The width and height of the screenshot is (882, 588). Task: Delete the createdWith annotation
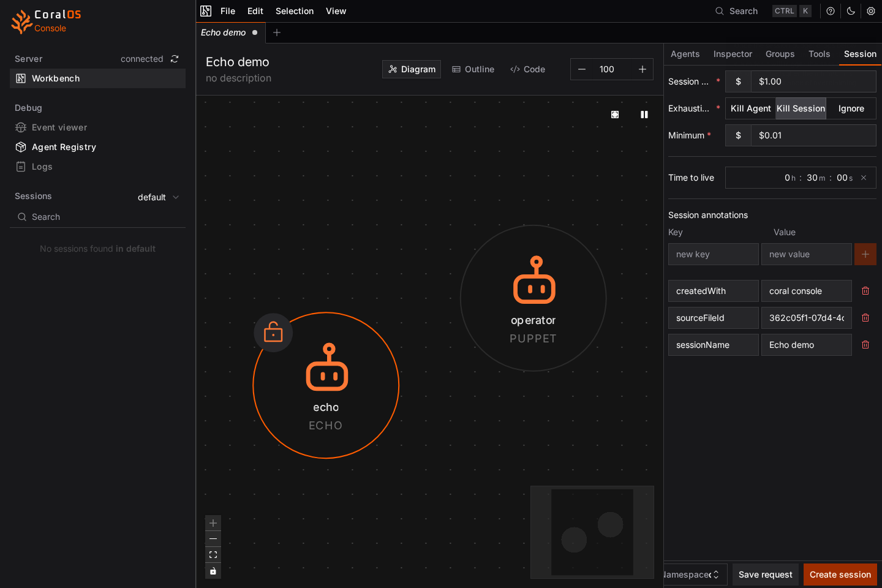click(x=865, y=291)
